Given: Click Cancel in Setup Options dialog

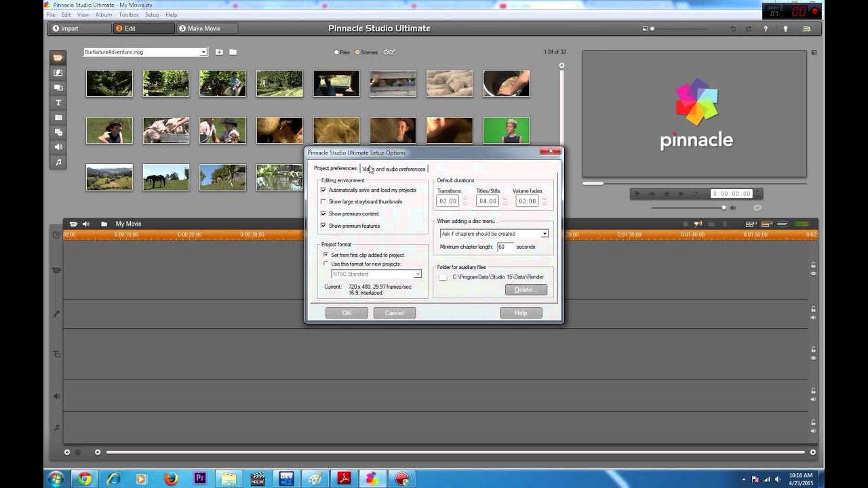Looking at the screenshot, I should coord(394,313).
